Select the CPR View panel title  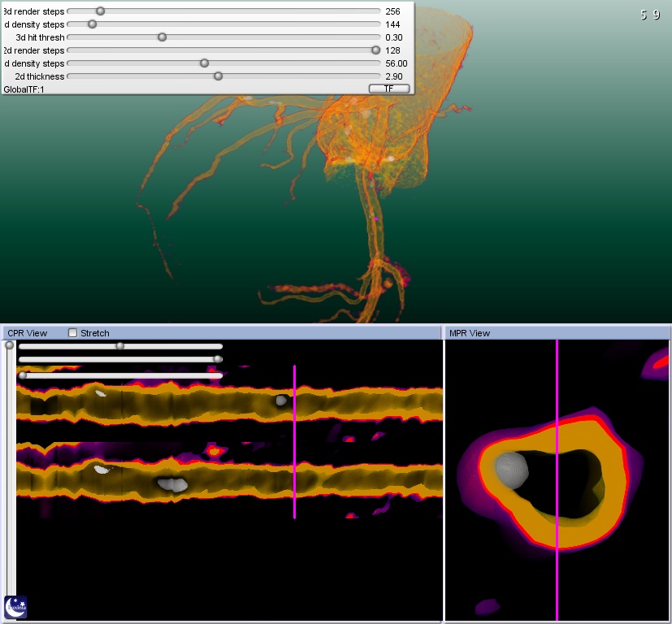point(27,333)
